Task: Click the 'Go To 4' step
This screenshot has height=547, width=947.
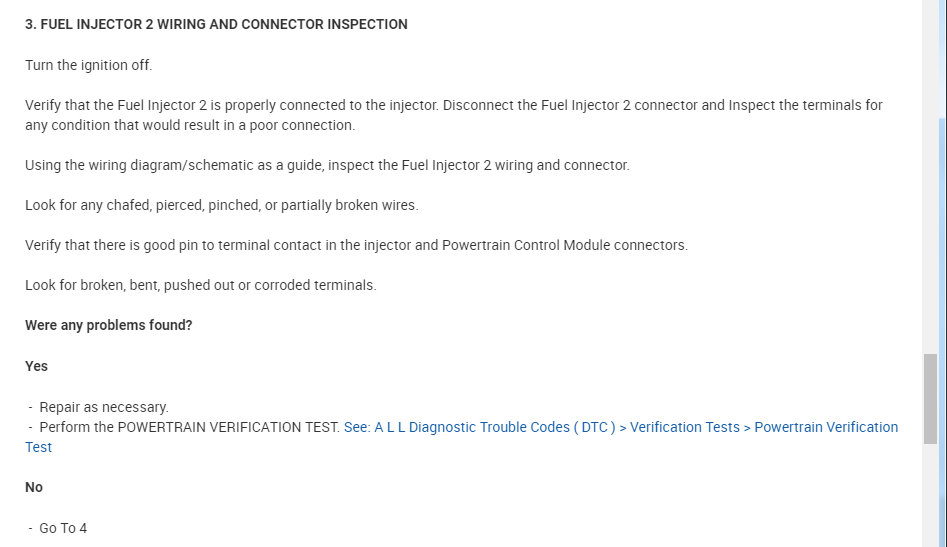Action: [62, 528]
